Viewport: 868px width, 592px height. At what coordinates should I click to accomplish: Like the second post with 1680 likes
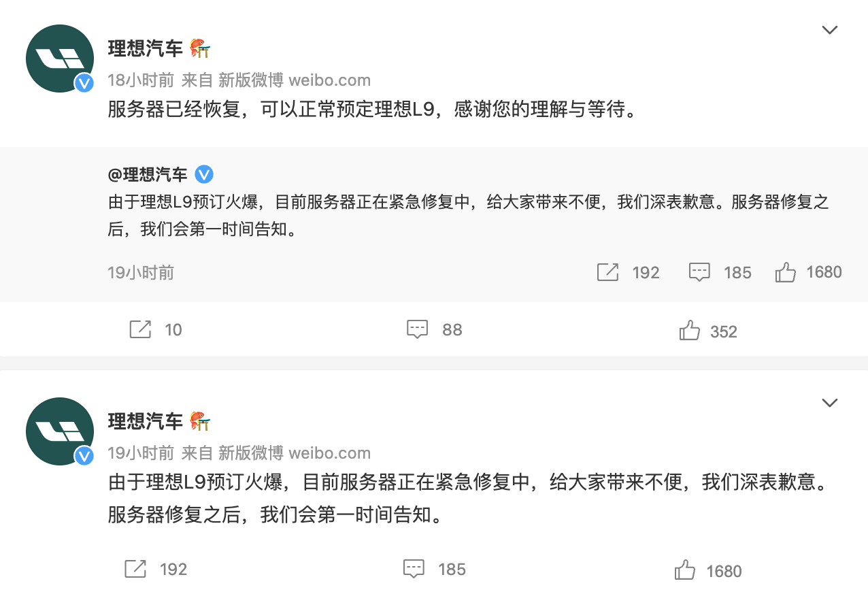pos(685,570)
